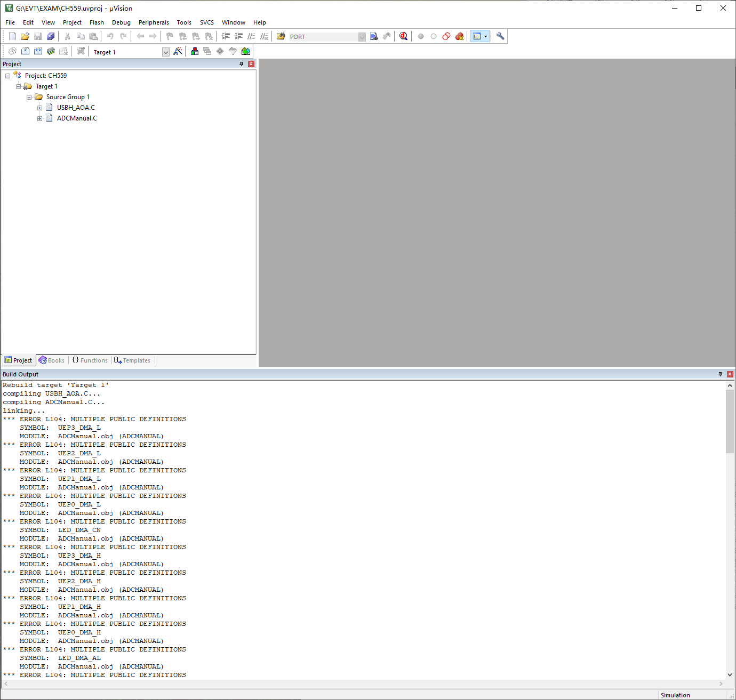Click the Batch Build layered icon

pos(51,51)
